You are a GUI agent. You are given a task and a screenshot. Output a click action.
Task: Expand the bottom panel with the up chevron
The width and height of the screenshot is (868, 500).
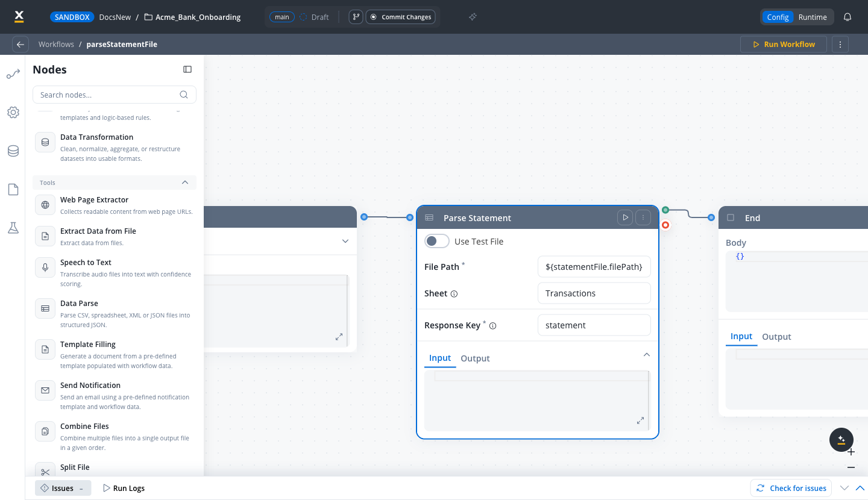(x=860, y=488)
